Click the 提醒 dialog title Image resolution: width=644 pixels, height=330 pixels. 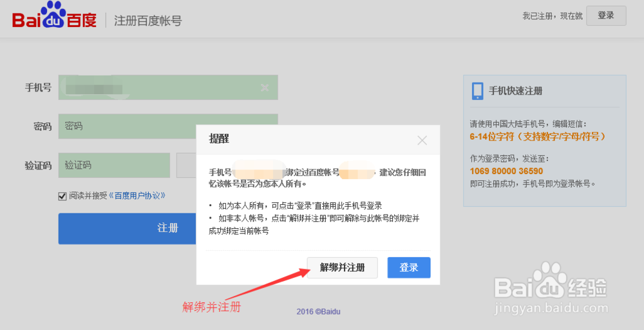coord(219,139)
